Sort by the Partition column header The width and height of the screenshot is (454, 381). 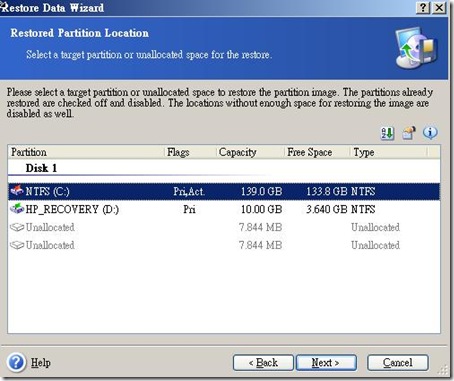tap(86, 152)
